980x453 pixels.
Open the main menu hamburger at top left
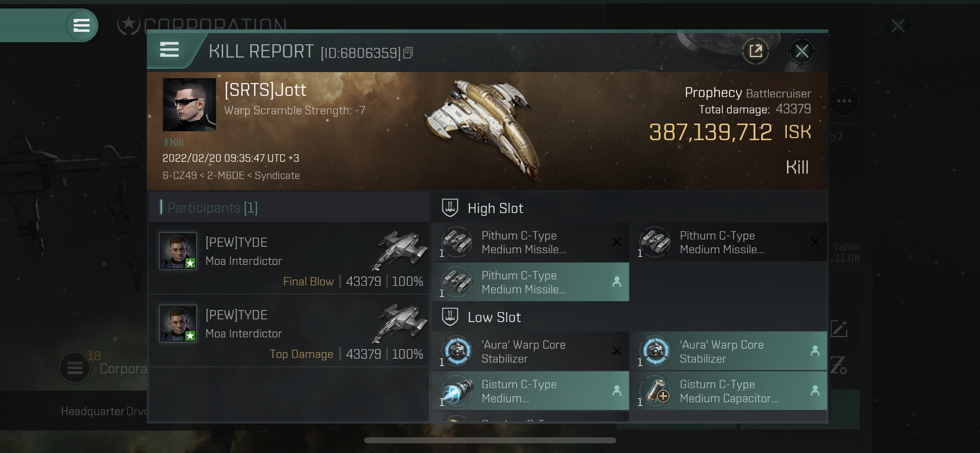[x=81, y=25]
